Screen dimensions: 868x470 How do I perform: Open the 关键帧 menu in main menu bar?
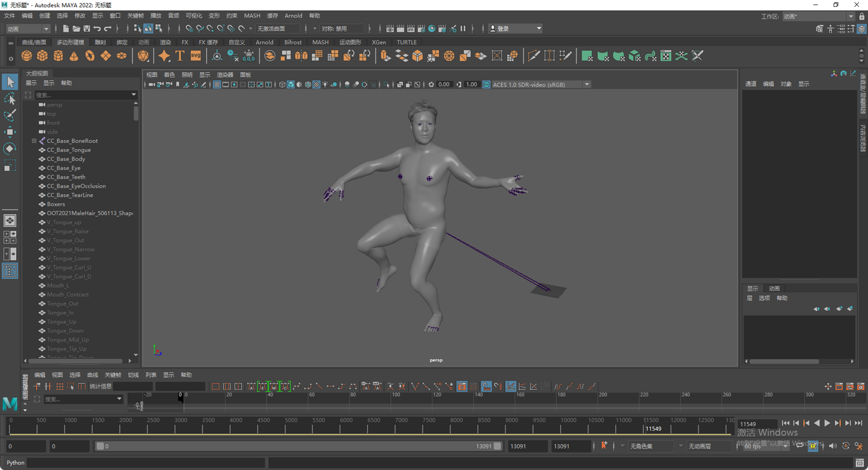point(135,16)
